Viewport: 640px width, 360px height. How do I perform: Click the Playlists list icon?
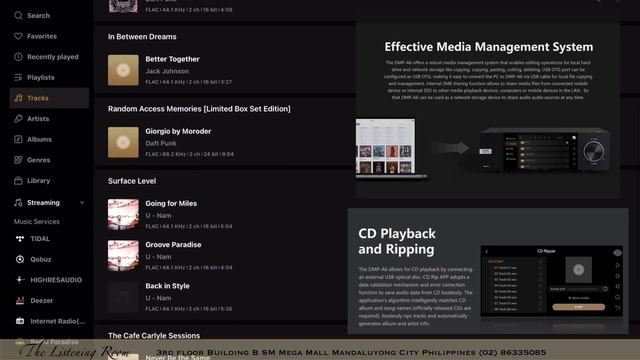click(x=18, y=77)
